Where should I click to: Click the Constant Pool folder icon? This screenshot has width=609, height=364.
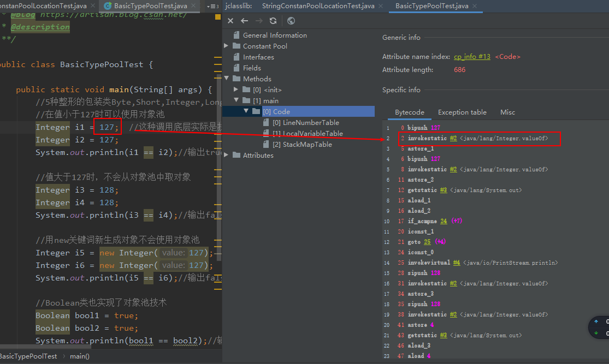[x=236, y=46]
